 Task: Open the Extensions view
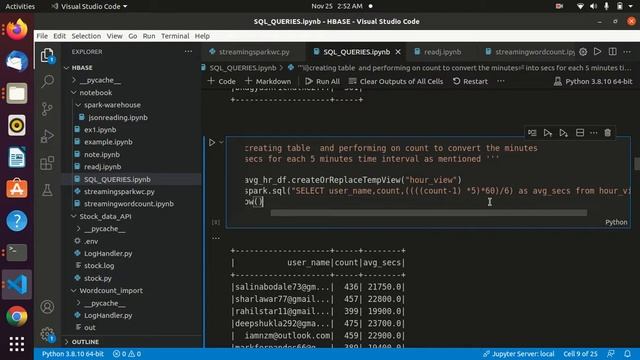[47, 163]
